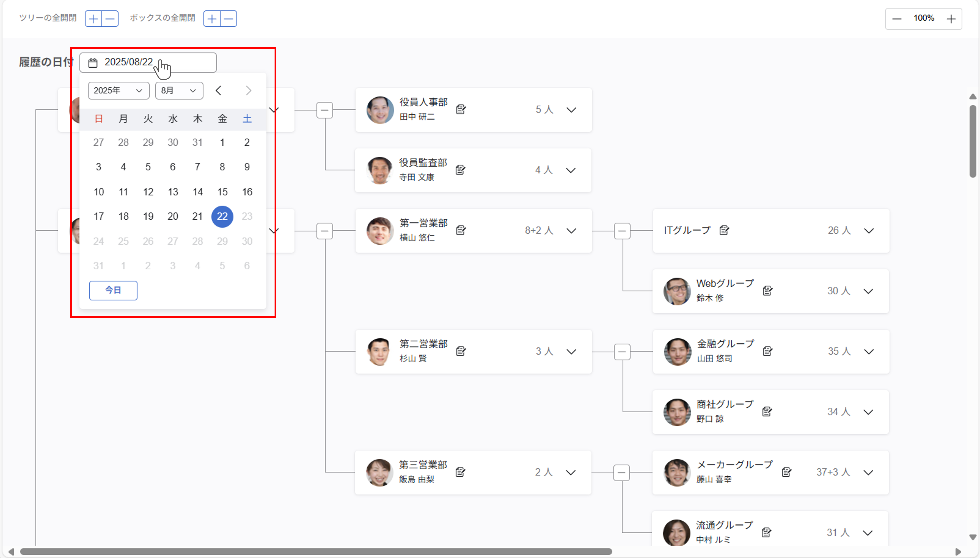
Task: Click the edit icon beside ITグループ
Action: (724, 230)
